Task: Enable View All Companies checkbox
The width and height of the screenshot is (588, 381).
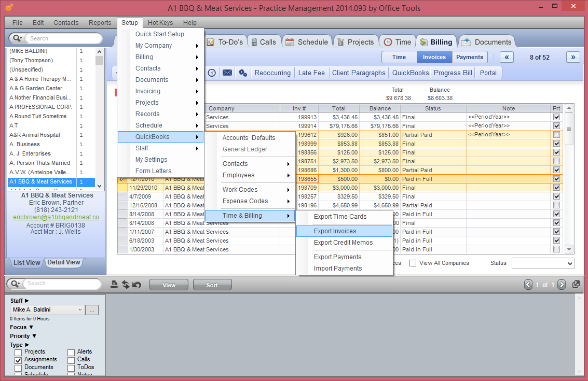Action: click(413, 263)
